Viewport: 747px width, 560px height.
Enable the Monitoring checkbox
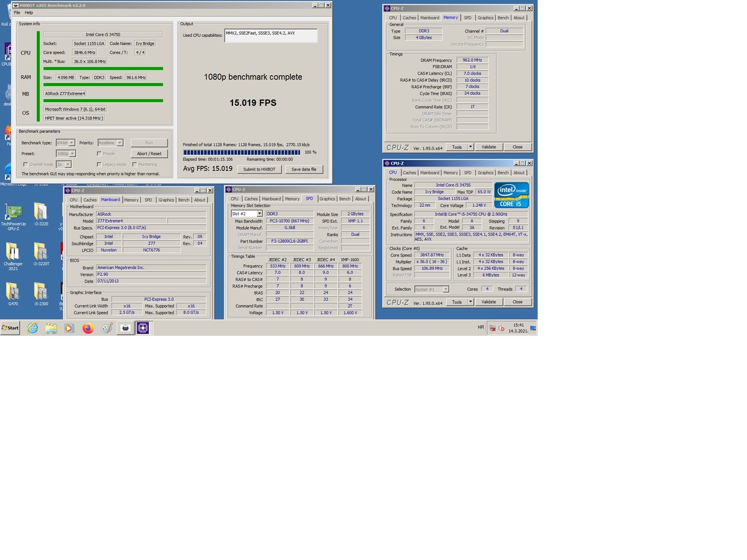(x=134, y=164)
